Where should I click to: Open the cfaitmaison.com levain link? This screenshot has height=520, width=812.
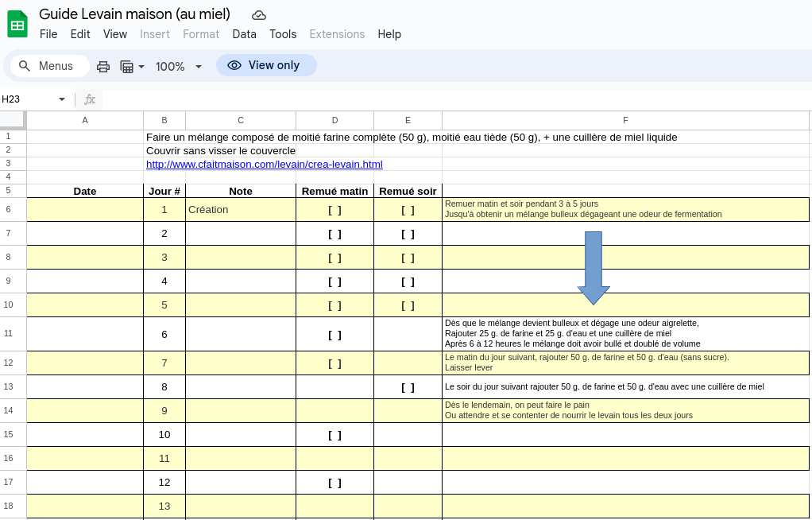264,164
